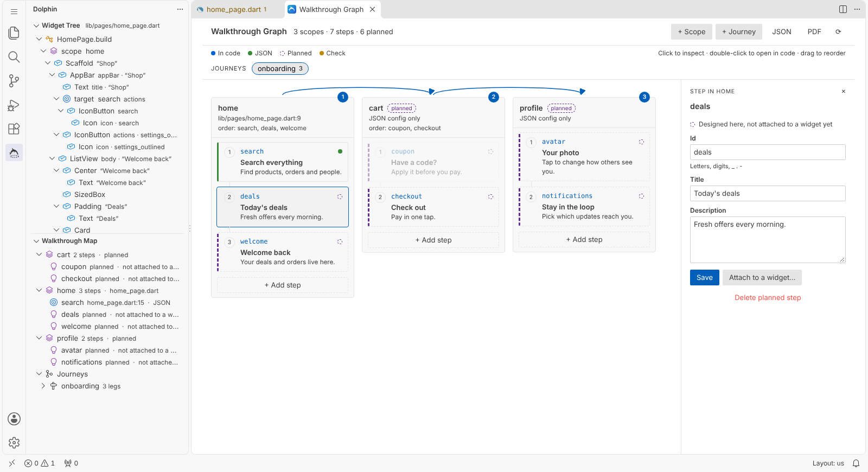
Task: Select the Walkthrough Graph tab
Action: 331,9
